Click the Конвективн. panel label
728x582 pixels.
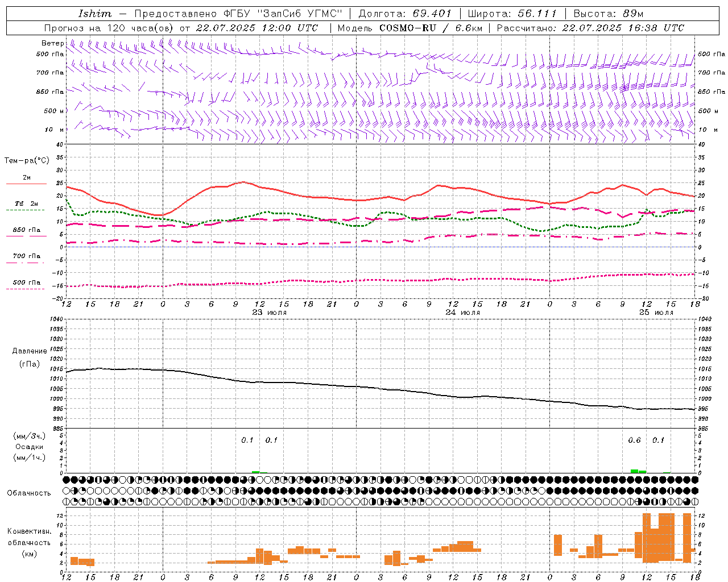tap(30, 531)
